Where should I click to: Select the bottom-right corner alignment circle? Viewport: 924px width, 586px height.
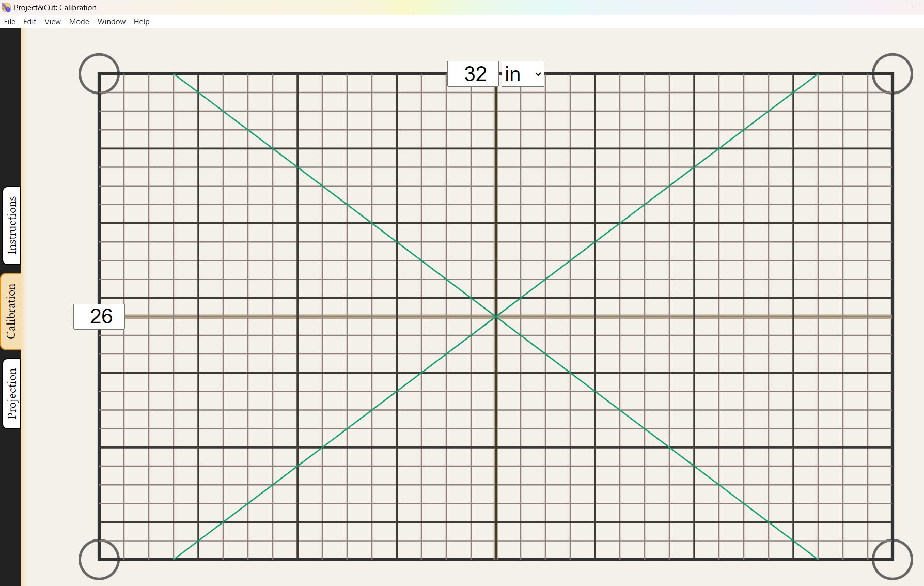pos(892,560)
